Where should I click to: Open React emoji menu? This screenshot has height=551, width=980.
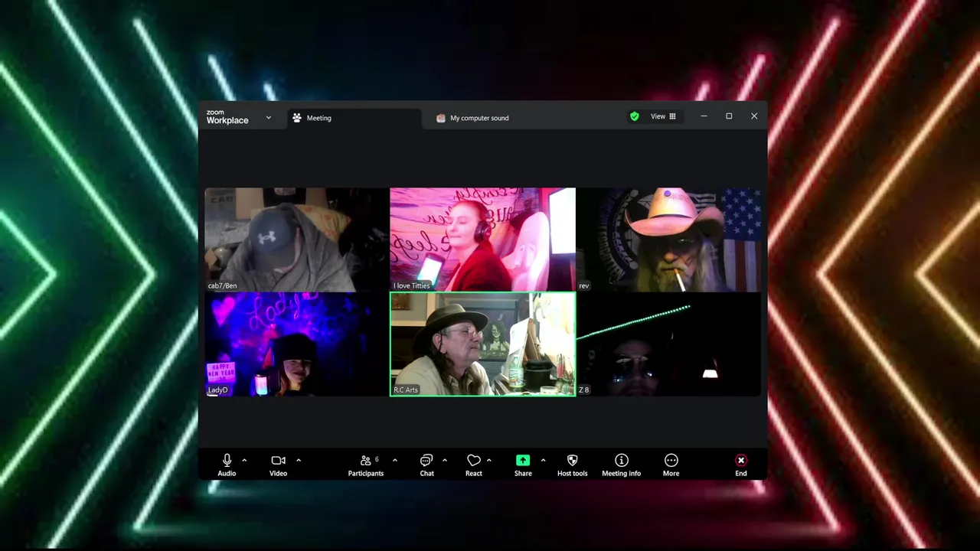coord(474,465)
